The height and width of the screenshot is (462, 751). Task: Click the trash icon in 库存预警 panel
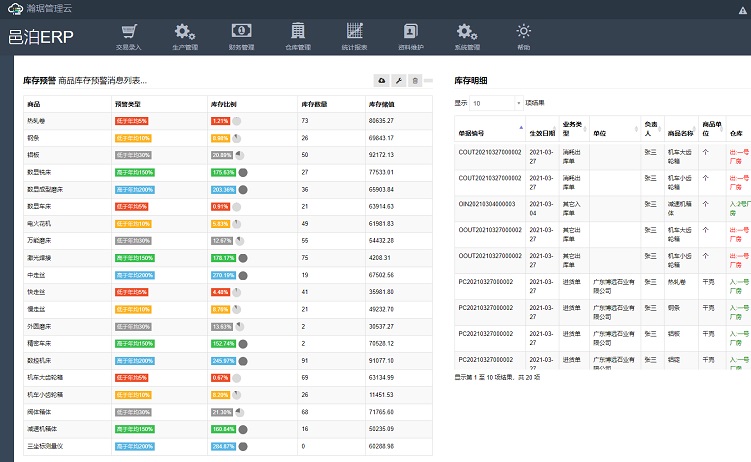[x=414, y=80]
